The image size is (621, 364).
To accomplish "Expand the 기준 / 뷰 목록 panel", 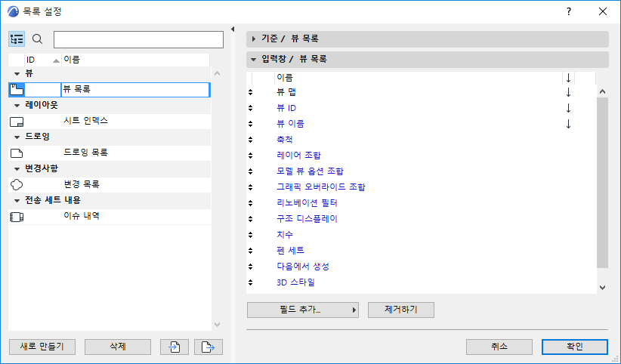I will point(254,39).
